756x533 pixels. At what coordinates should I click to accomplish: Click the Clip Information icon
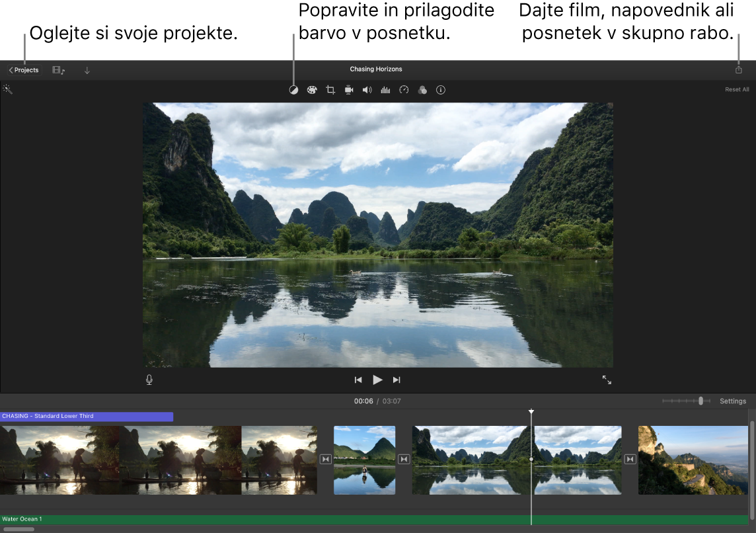click(441, 90)
